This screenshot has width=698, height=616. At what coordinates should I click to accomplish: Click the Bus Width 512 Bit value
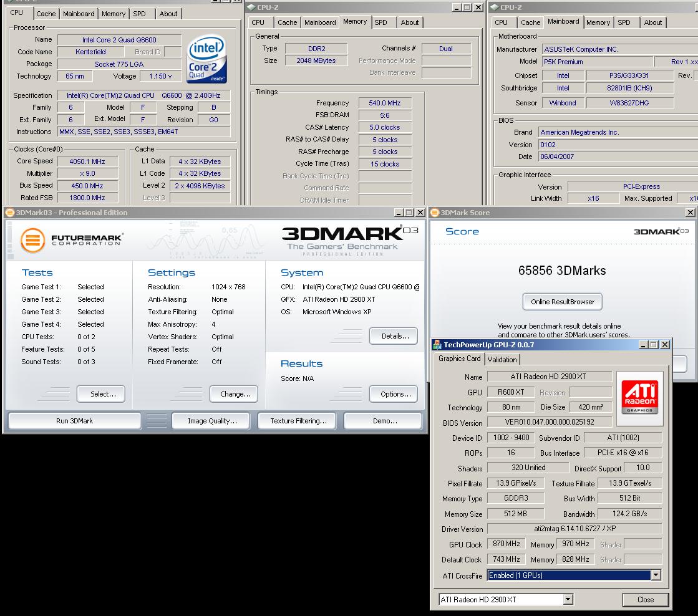[x=629, y=498]
